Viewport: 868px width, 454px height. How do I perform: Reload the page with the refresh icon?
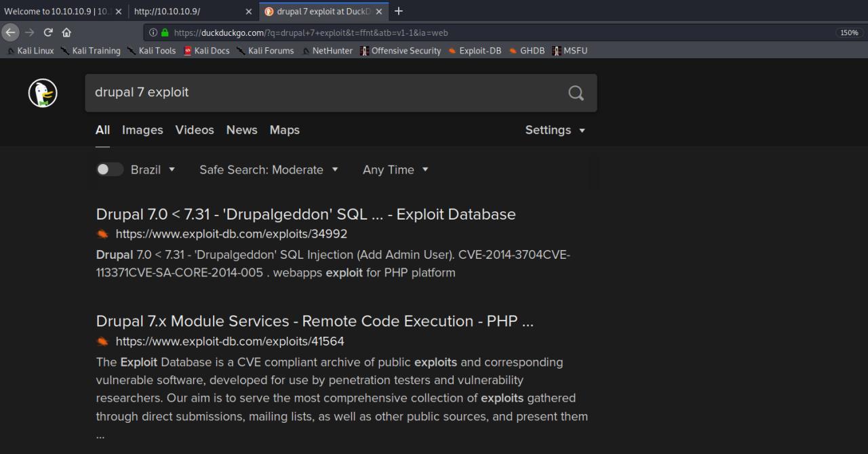[48, 32]
